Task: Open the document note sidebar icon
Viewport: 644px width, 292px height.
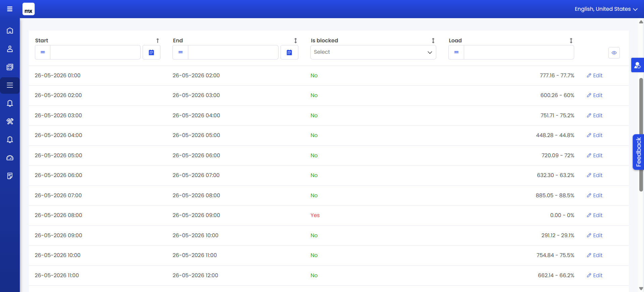Action: (x=10, y=176)
